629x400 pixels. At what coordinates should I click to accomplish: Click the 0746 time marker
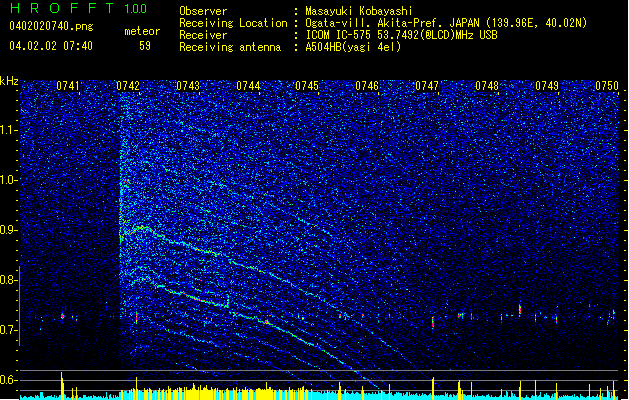367,86
